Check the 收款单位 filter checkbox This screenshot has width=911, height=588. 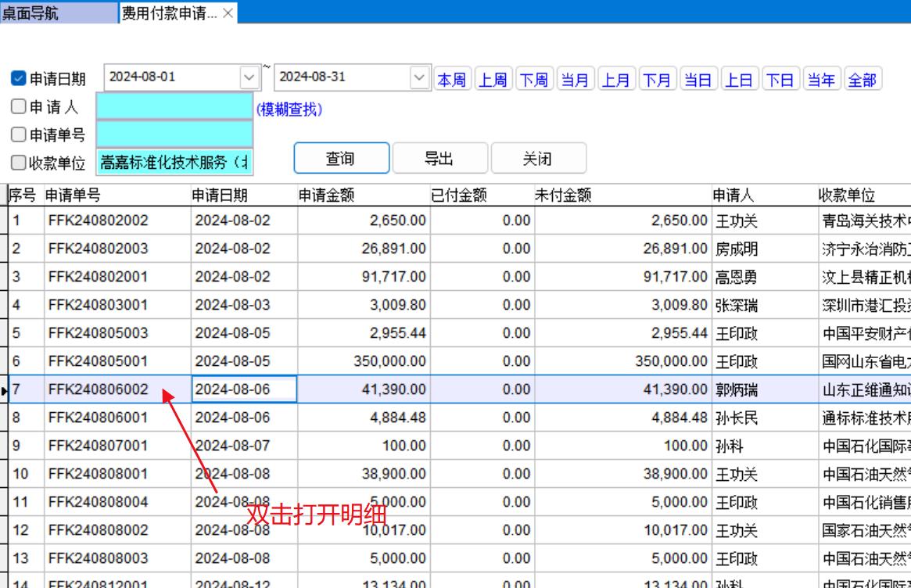[x=19, y=163]
